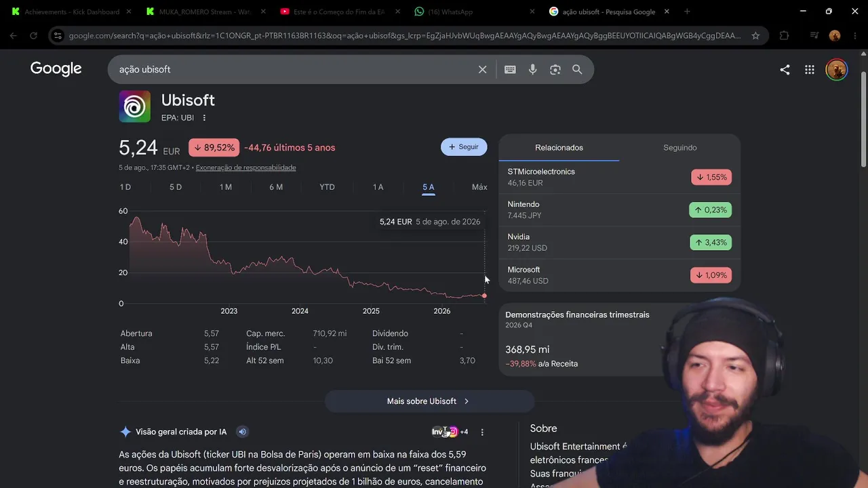868x488 pixels.
Task: Click the Alt 52 sem value 10,30
Action: [x=323, y=361]
